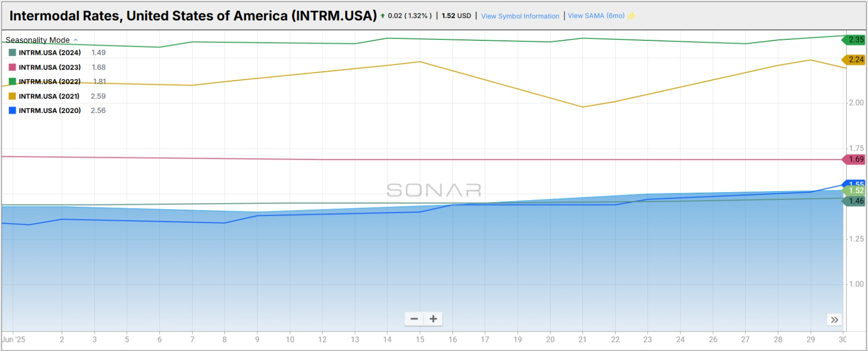The height and width of the screenshot is (351, 868).
Task: Toggle the INTRM.USA (2021) series visibility
Action: coord(49,96)
